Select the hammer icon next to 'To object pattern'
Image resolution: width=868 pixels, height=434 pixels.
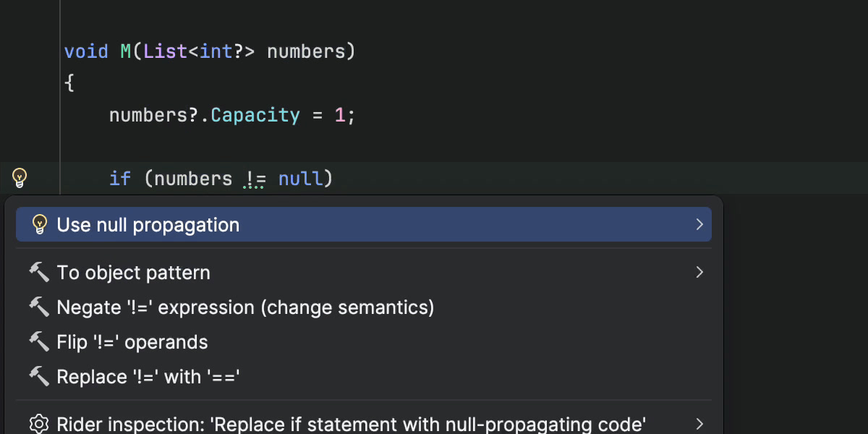(40, 273)
